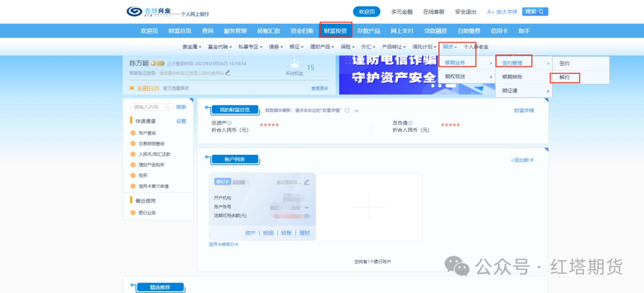The image size is (644, 293).
Task: Click the orange bullet icon beside 银行业务
Action: point(132,213)
